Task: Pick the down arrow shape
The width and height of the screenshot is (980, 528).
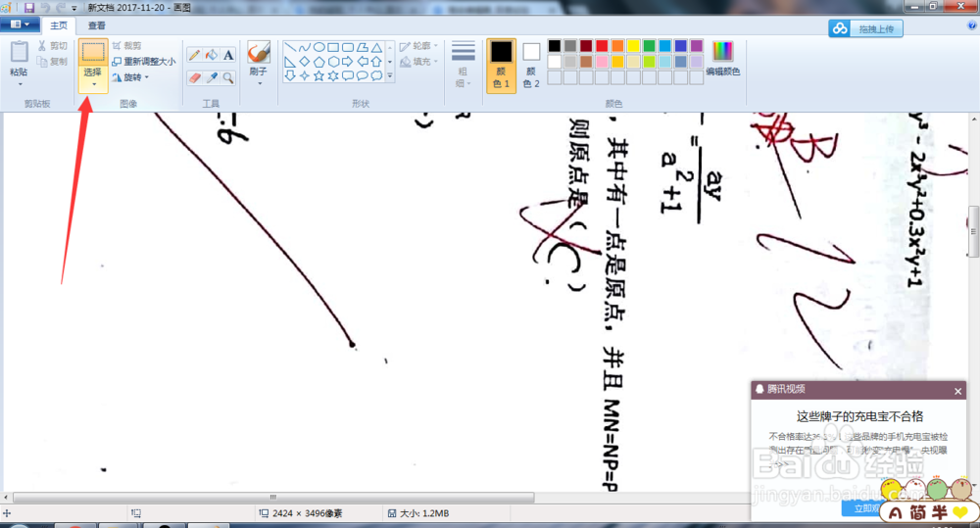Action: (290, 75)
